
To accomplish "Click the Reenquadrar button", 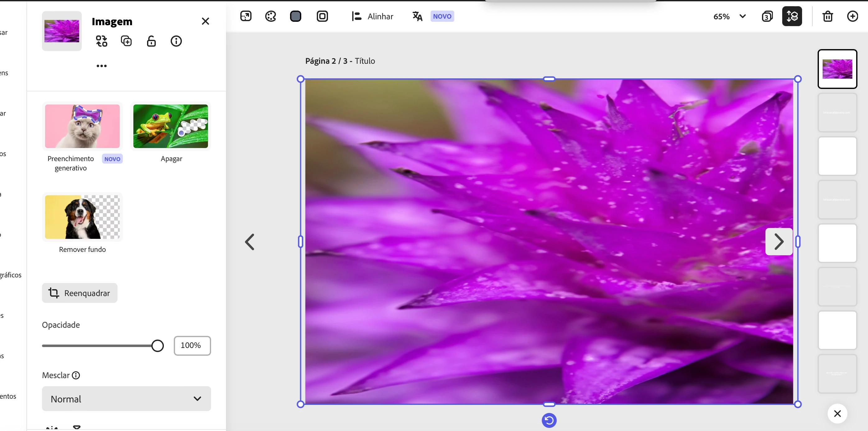I will pyautogui.click(x=80, y=293).
